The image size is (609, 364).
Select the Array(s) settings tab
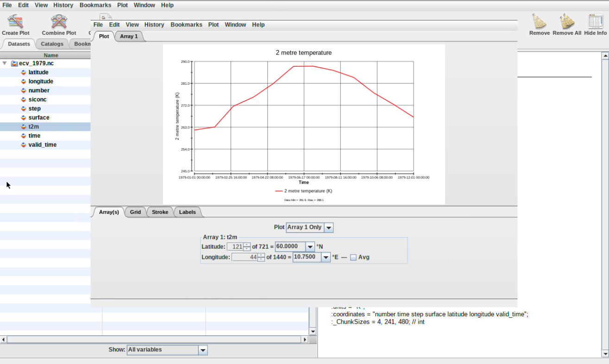(x=109, y=212)
